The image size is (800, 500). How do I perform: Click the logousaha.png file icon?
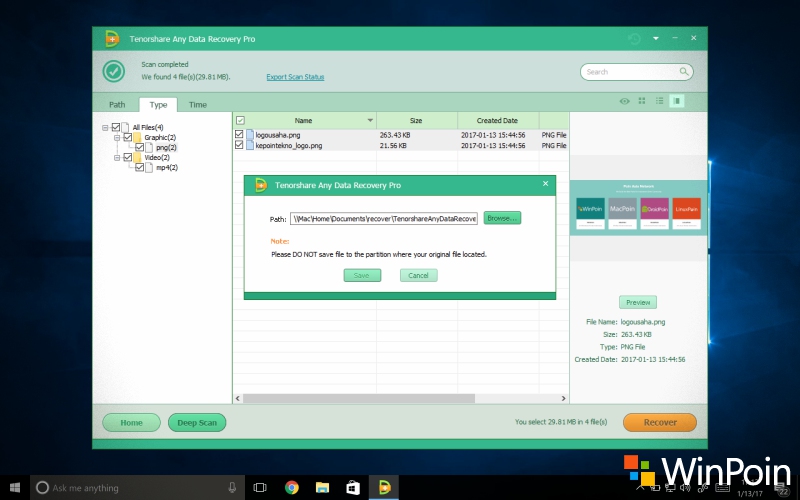(x=250, y=135)
